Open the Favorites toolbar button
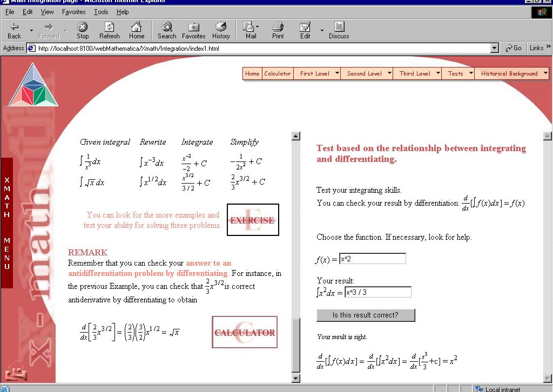The width and height of the screenshot is (553, 392). tap(194, 30)
